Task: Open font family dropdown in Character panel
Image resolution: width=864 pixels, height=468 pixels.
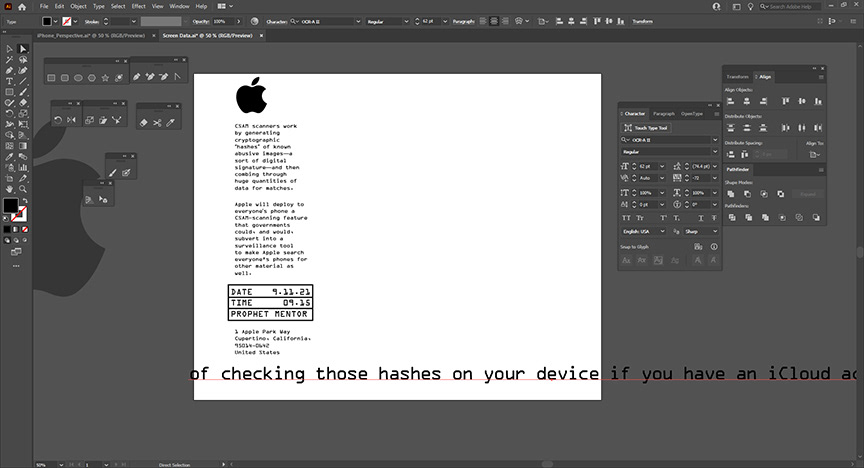Action: [715, 140]
